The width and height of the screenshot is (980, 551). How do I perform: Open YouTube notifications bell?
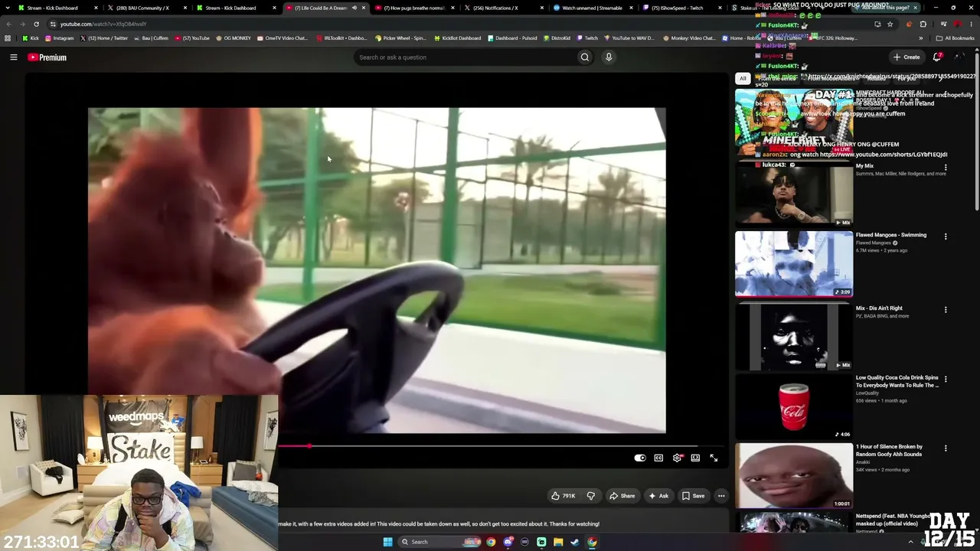click(x=937, y=57)
